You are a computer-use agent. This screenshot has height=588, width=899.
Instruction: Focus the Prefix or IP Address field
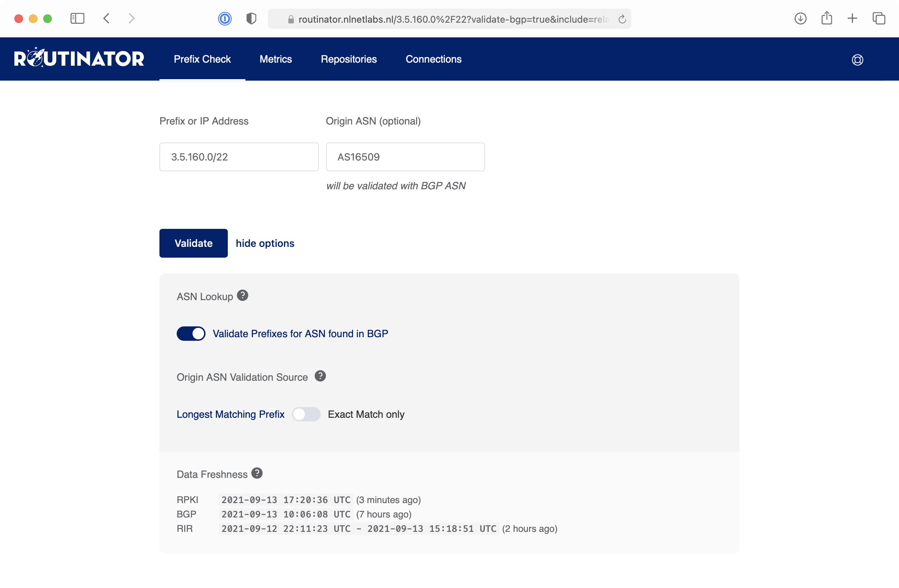pyautogui.click(x=239, y=157)
